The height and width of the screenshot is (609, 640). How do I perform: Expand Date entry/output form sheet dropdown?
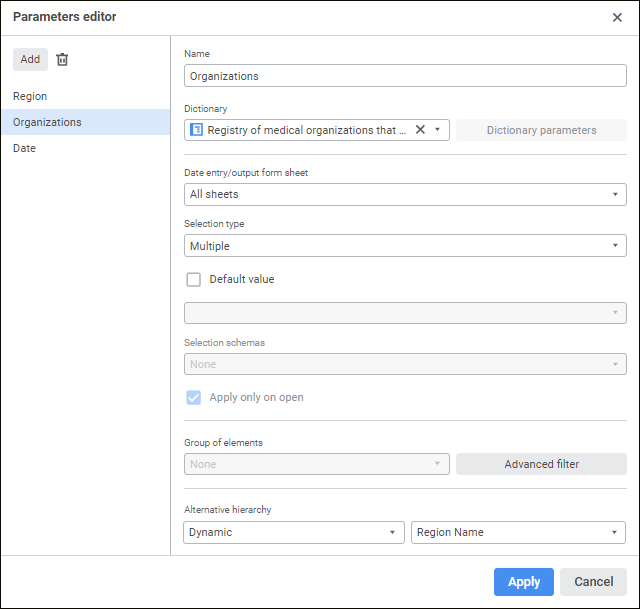tap(616, 194)
